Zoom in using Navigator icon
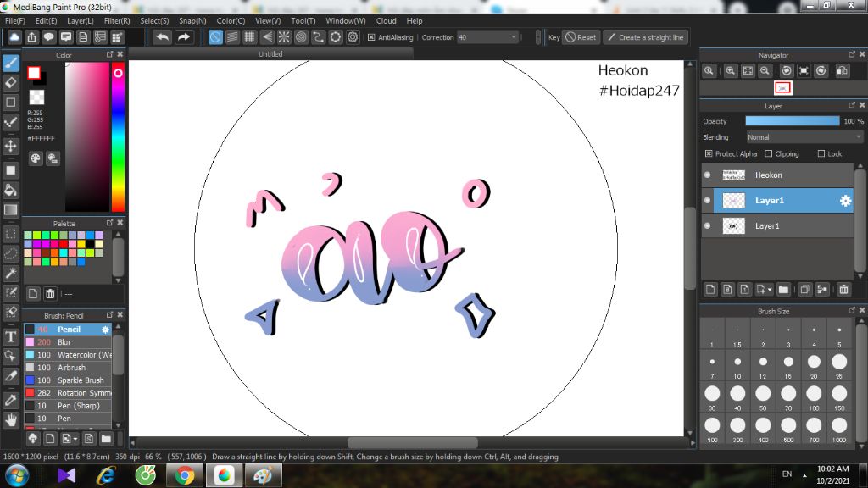The image size is (868, 488). point(730,71)
